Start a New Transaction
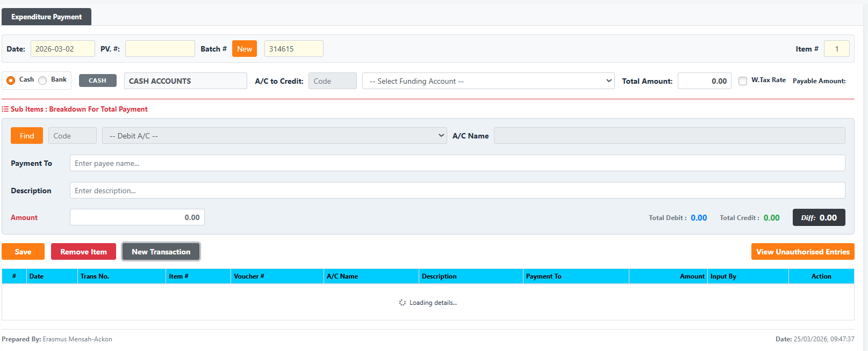This screenshot has height=351, width=868. pos(161,252)
